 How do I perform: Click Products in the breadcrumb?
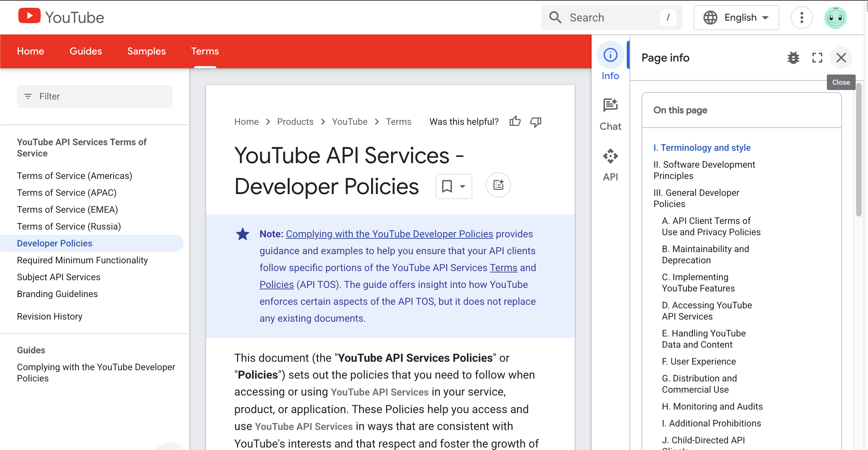coord(295,122)
